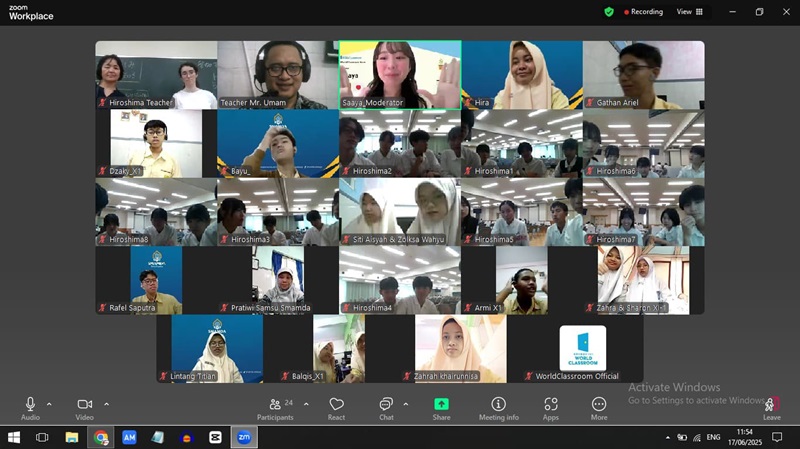Screen dimensions: 800x449
Task: Click the ENG language indicator
Action: pyautogui.click(x=713, y=437)
